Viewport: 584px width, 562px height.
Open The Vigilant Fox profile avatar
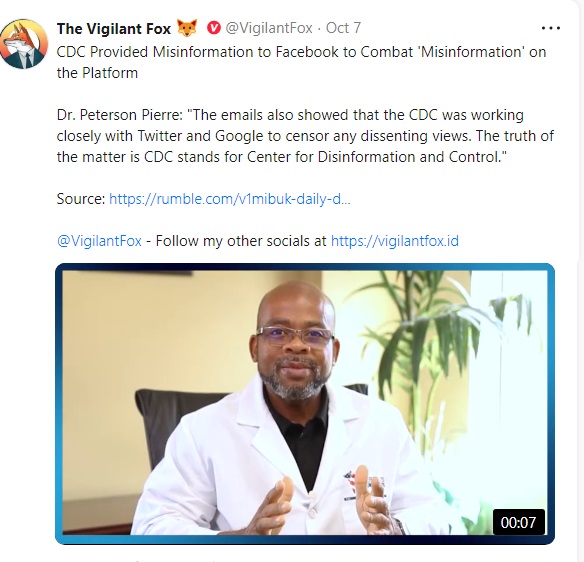point(24,44)
